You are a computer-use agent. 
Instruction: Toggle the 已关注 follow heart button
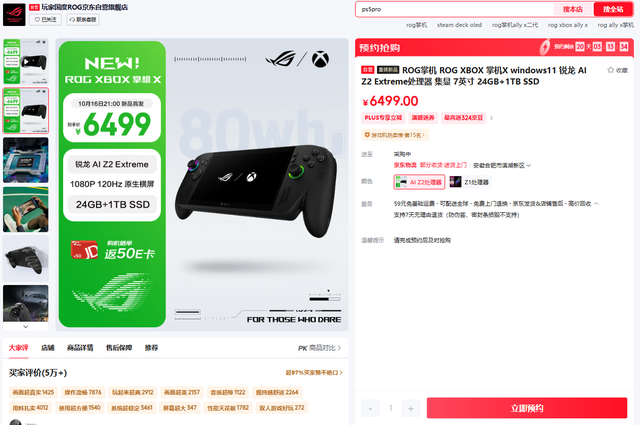(45, 20)
